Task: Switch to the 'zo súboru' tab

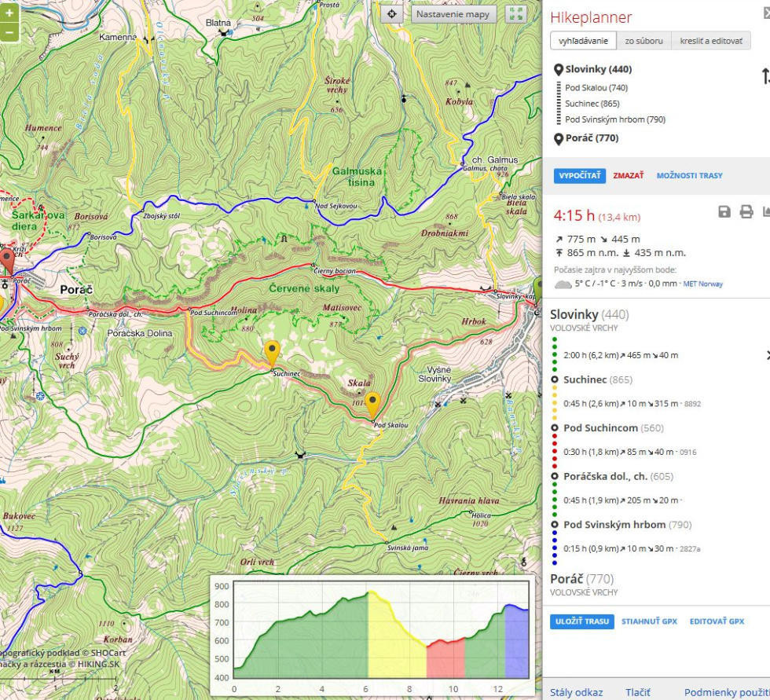Action: point(643,41)
